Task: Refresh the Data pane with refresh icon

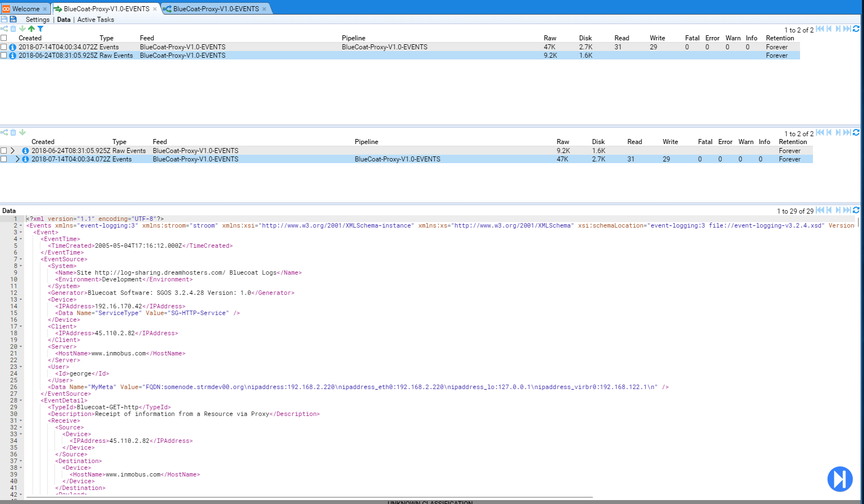Action: pyautogui.click(x=856, y=210)
